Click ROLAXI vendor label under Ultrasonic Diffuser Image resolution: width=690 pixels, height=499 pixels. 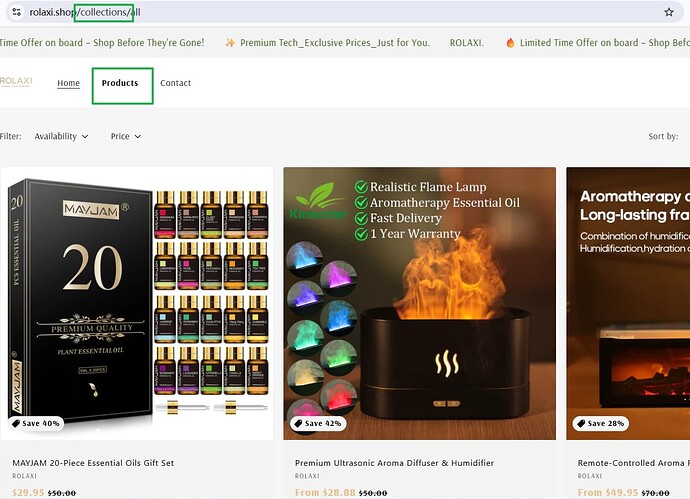307,476
